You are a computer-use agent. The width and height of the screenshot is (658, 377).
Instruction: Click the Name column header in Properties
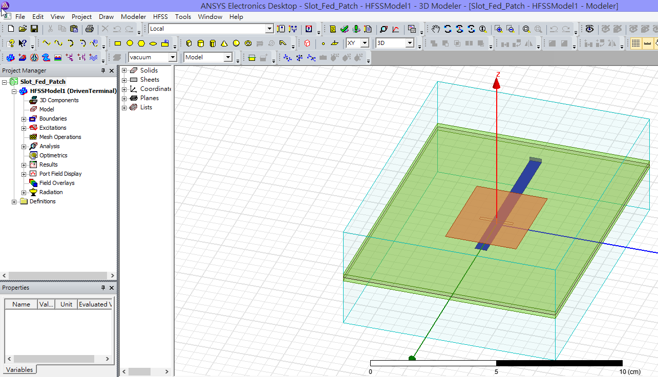(x=21, y=304)
